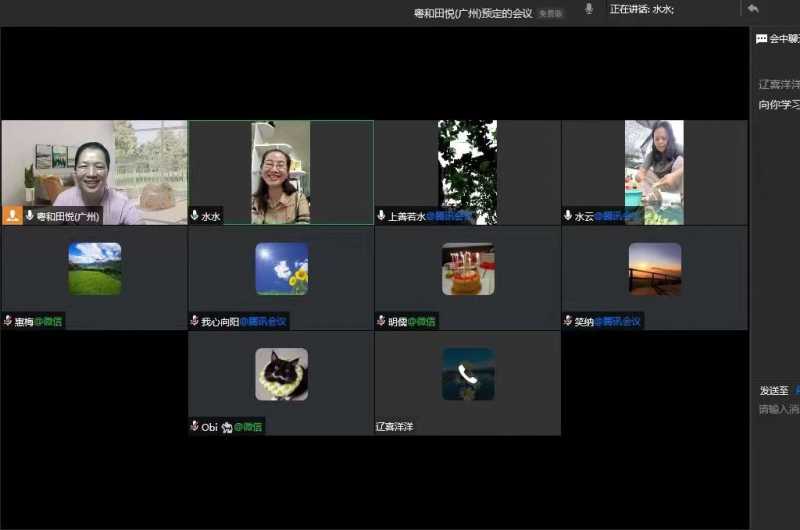Viewport: 800px width, 530px height.
Task: Toggle the muted mic icon for Obi
Action: (194, 426)
